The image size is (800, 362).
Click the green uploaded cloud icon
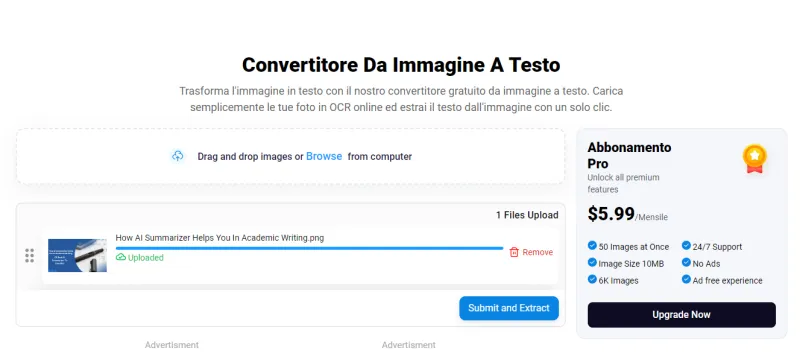121,257
